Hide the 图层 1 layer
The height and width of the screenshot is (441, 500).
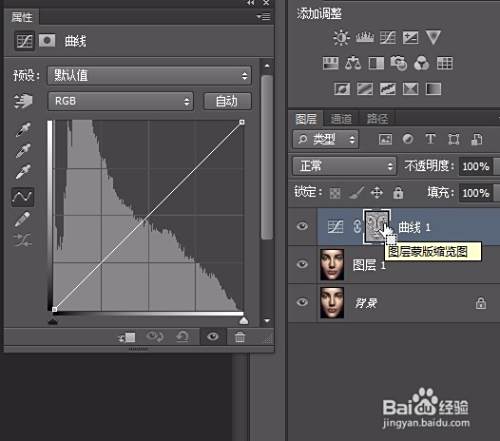tap(302, 264)
